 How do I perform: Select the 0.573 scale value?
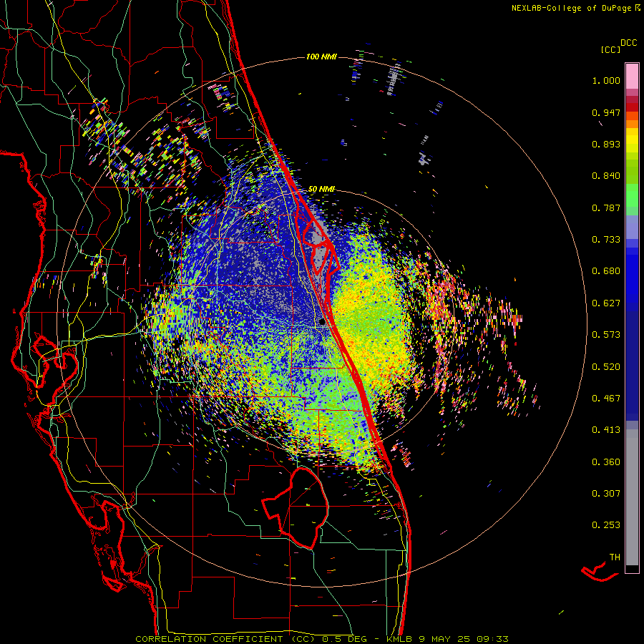(x=606, y=335)
